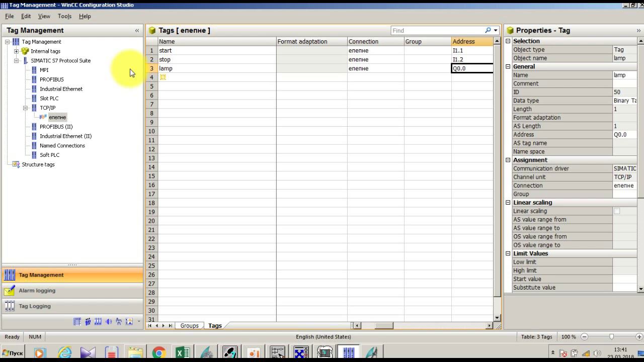This screenshot has height=362, width=644.
Task: Open Alarm logging editor
Action: 72,291
